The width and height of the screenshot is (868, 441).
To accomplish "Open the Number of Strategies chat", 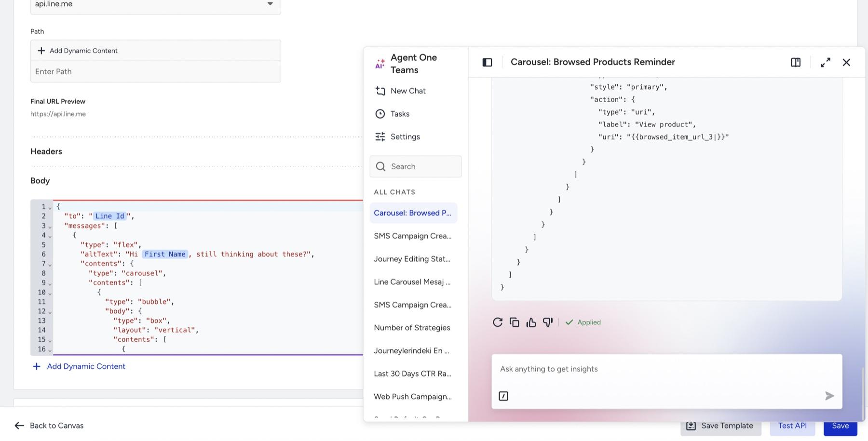I will (x=413, y=328).
